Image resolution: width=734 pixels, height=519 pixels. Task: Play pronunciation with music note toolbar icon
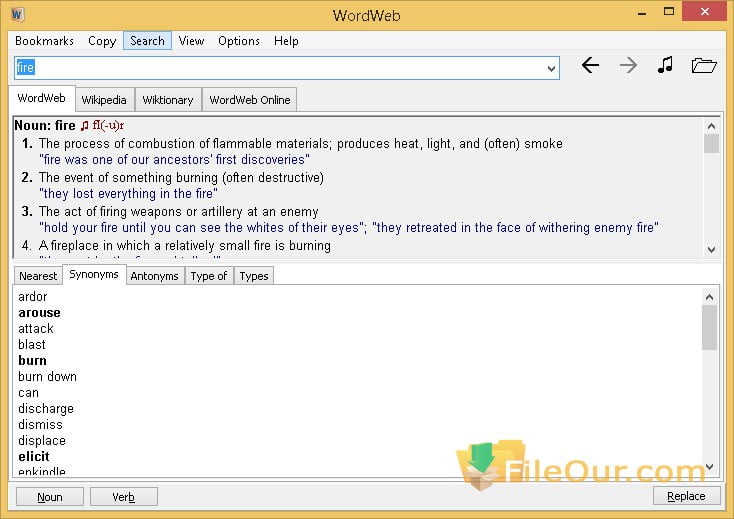665,65
